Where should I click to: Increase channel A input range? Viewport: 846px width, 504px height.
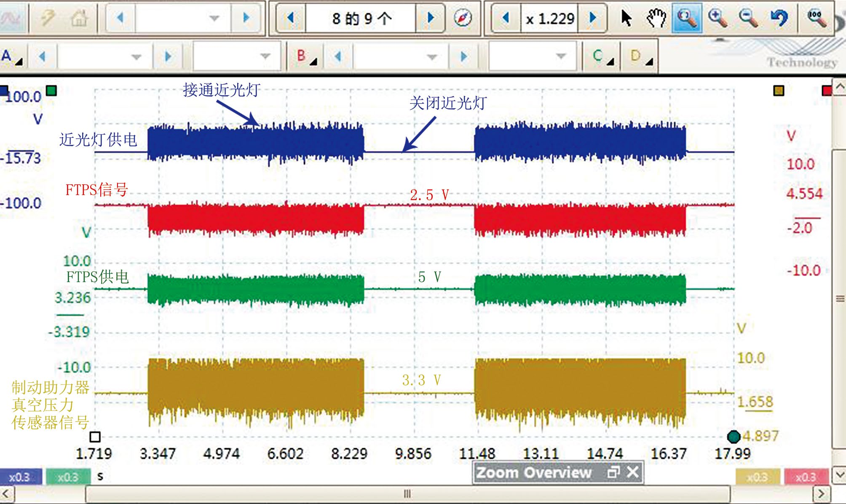168,56
